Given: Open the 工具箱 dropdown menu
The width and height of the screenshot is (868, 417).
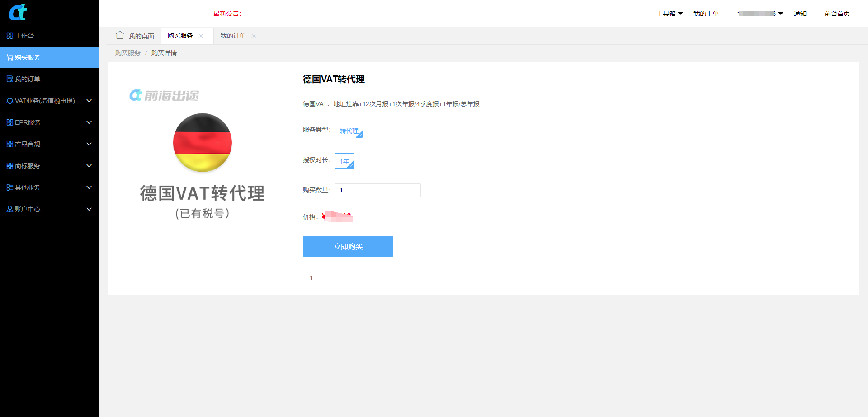Looking at the screenshot, I should coord(669,14).
